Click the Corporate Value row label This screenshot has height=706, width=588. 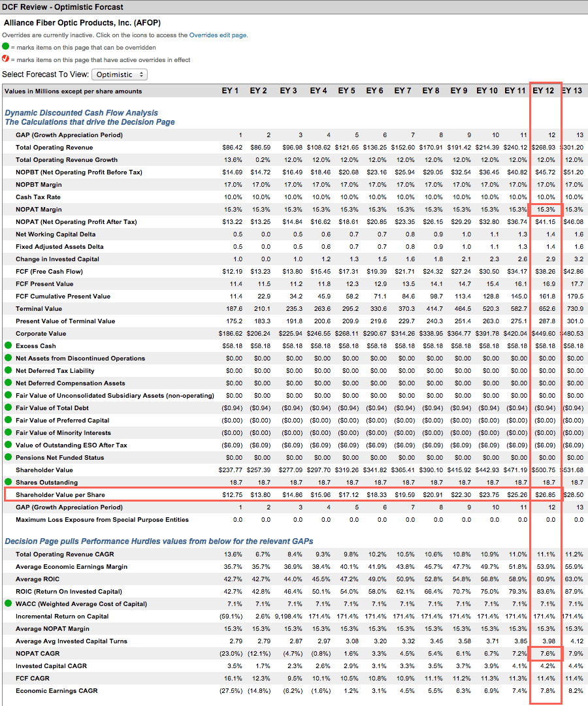point(41,333)
